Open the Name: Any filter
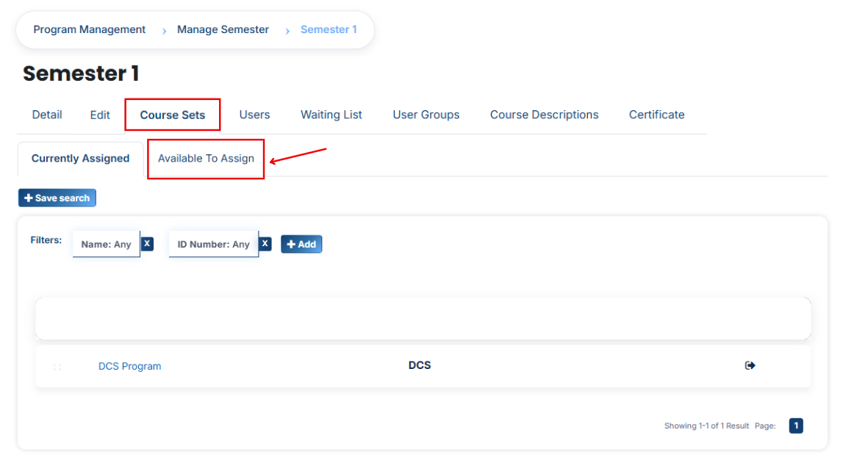 [x=107, y=244]
